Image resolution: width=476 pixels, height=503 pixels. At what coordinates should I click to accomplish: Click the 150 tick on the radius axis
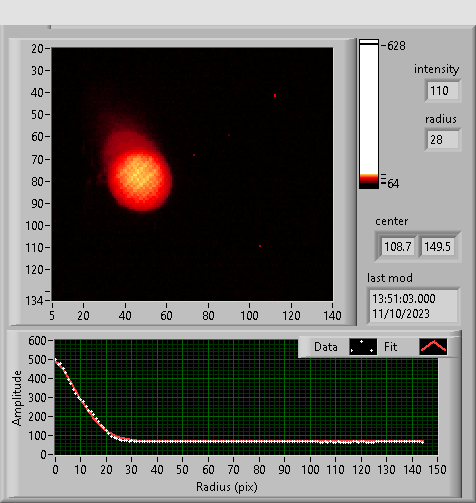coord(437,470)
